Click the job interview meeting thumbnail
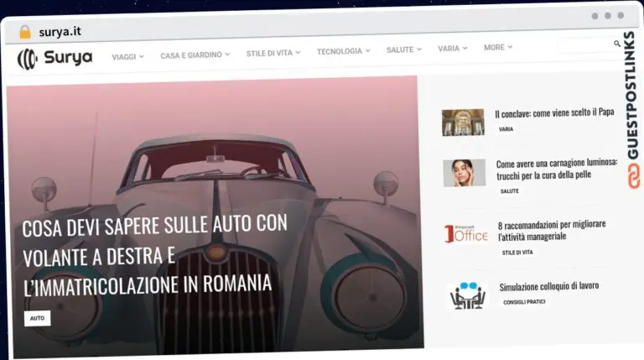The image size is (644, 360). [468, 295]
